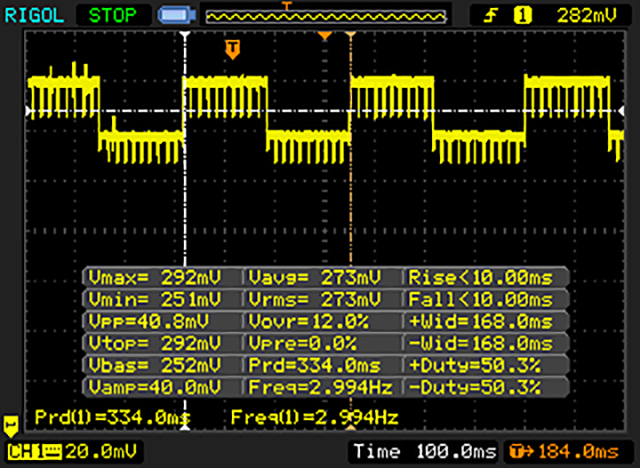Select the Rise<10.00ms measurement
This screenshot has height=468, width=640.
coord(480,278)
